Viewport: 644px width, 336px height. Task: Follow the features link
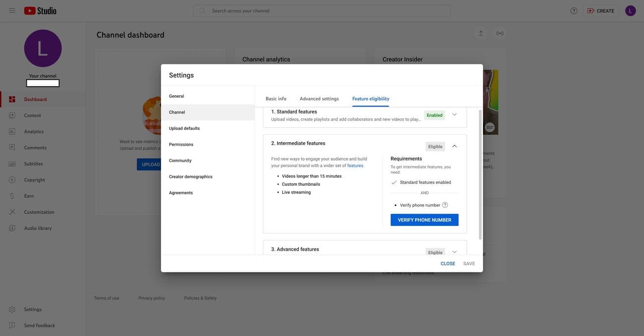pos(355,166)
